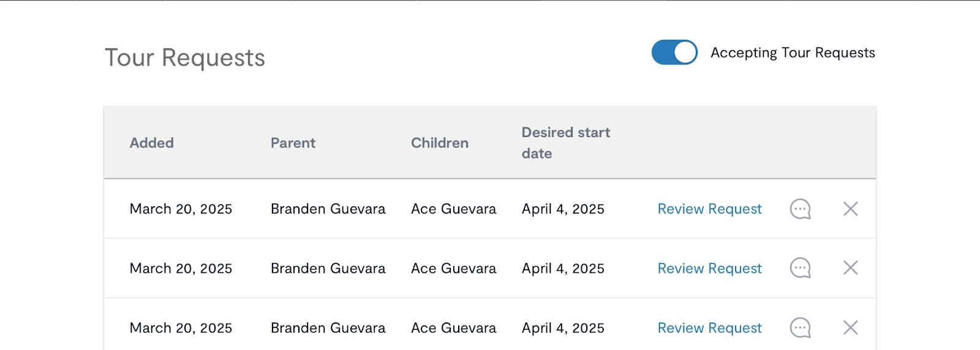The image size is (980, 350).
Task: Open message icon in second request row
Action: click(800, 268)
